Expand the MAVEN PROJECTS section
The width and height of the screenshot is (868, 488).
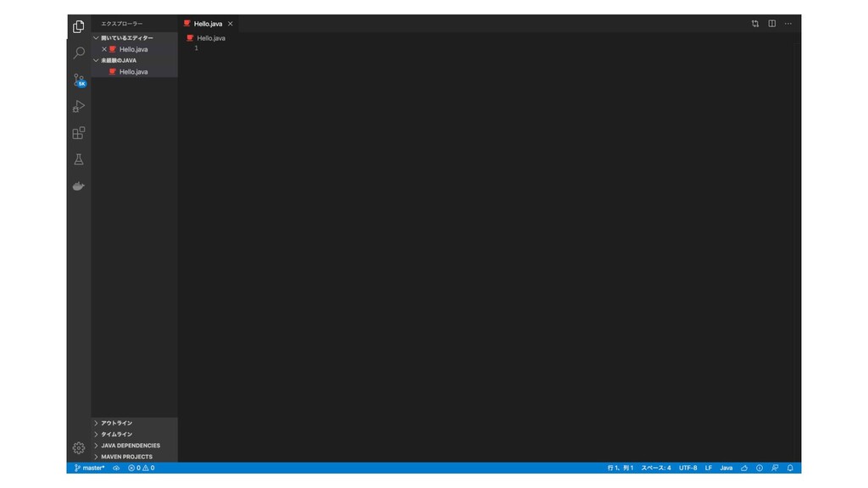(135, 457)
